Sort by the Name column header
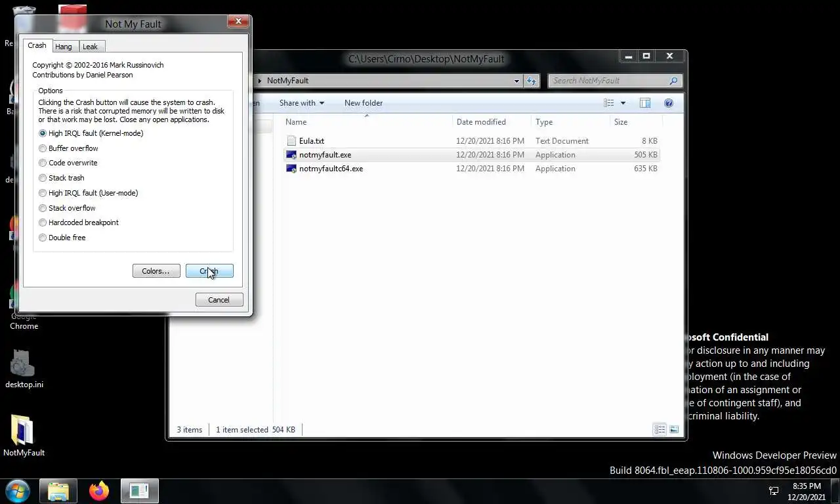 coord(367,122)
